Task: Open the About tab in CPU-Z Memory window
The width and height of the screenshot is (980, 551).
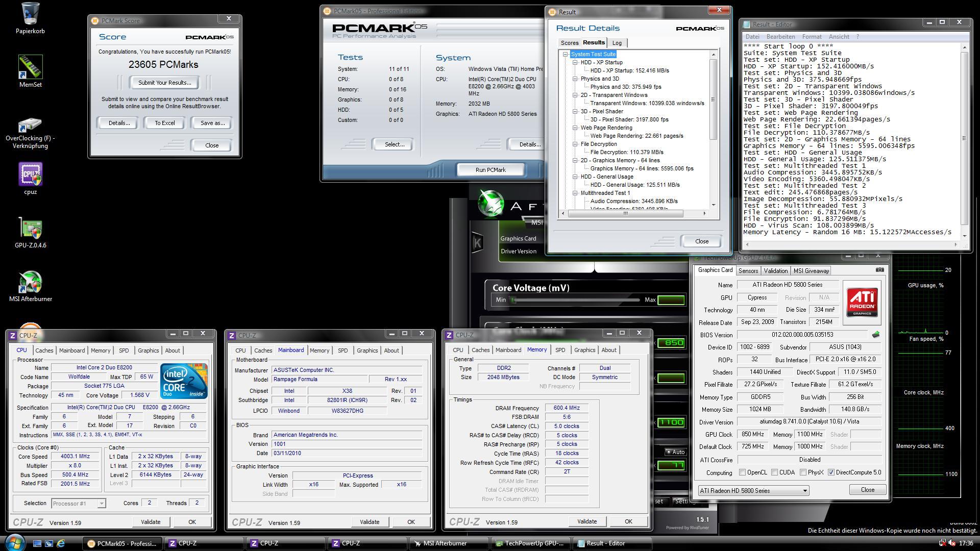Action: point(608,350)
